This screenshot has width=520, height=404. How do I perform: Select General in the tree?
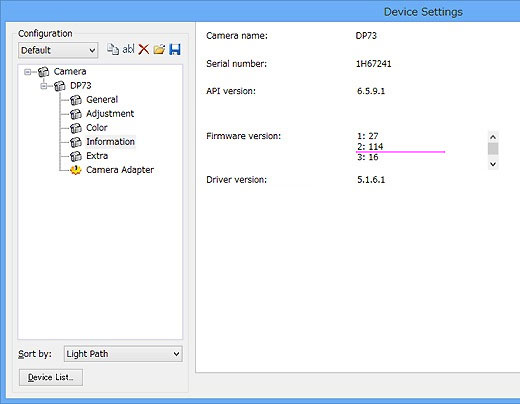point(102,100)
